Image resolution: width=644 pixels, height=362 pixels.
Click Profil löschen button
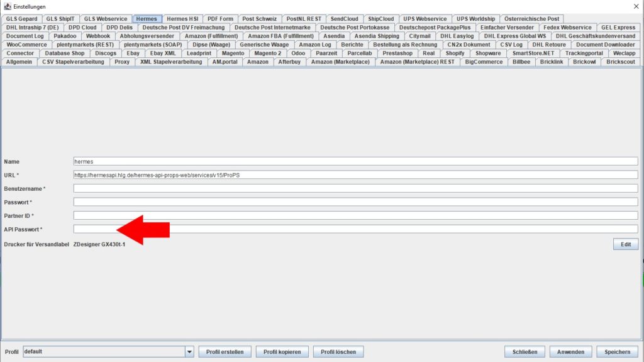click(x=338, y=352)
